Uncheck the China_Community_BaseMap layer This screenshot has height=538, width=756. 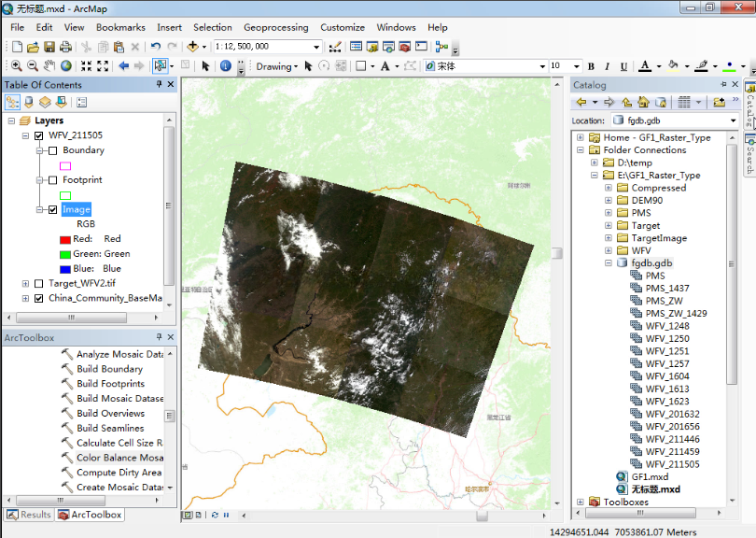(38, 299)
